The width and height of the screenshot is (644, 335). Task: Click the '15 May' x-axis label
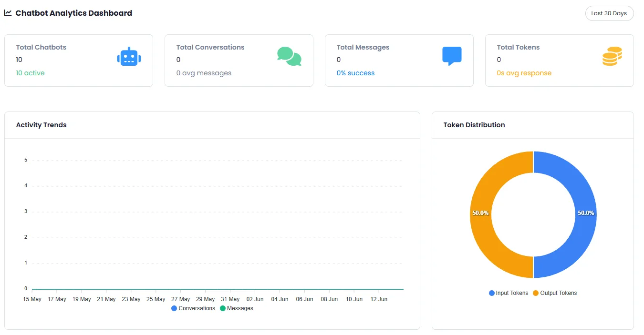(32, 299)
